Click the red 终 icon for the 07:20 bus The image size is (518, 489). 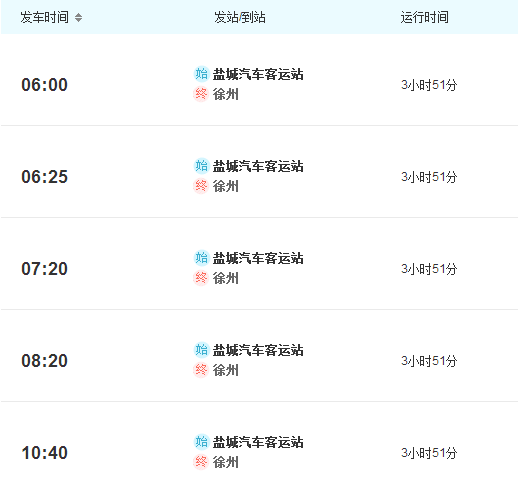click(x=201, y=278)
